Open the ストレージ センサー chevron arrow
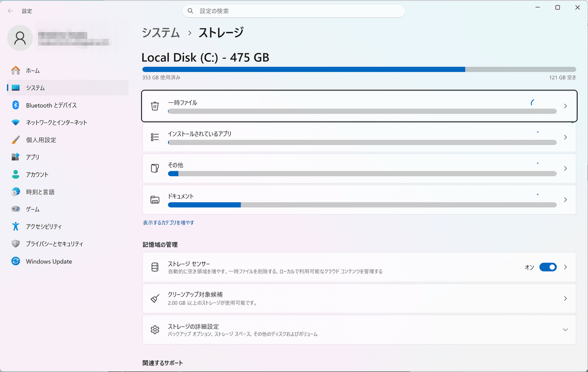Image resolution: width=588 pixels, height=372 pixels. pos(565,267)
